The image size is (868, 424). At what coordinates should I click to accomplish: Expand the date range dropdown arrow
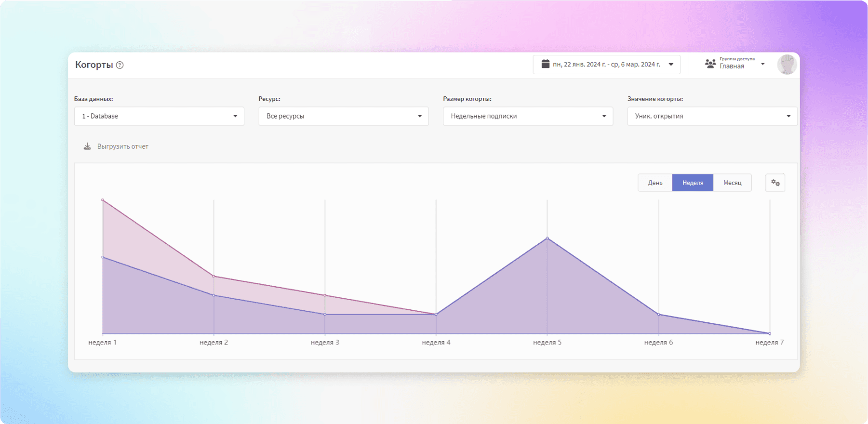[x=671, y=65]
